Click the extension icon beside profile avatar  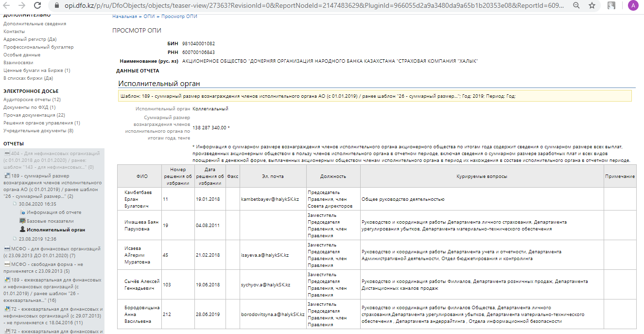coord(611,6)
